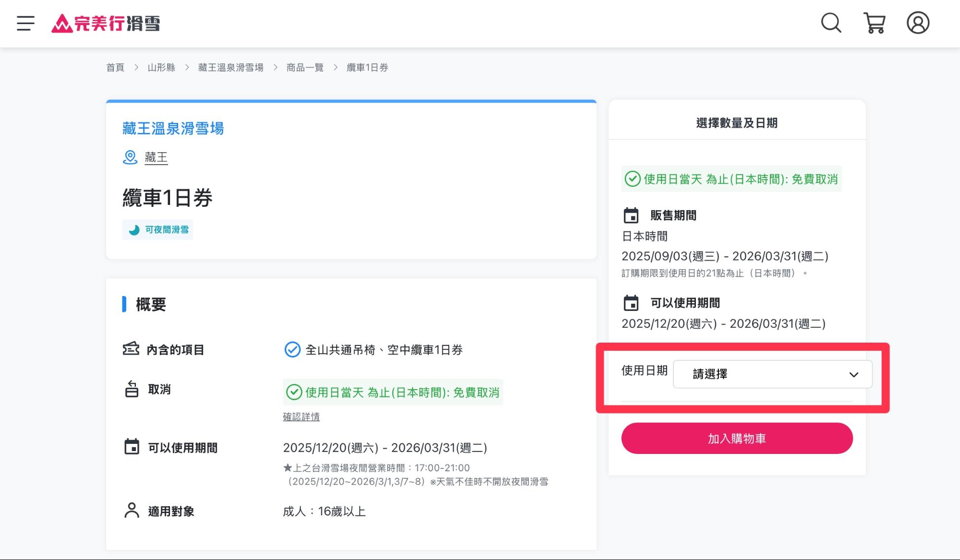Open the 確認詳情 cancellation details link
960x560 pixels.
(x=302, y=417)
